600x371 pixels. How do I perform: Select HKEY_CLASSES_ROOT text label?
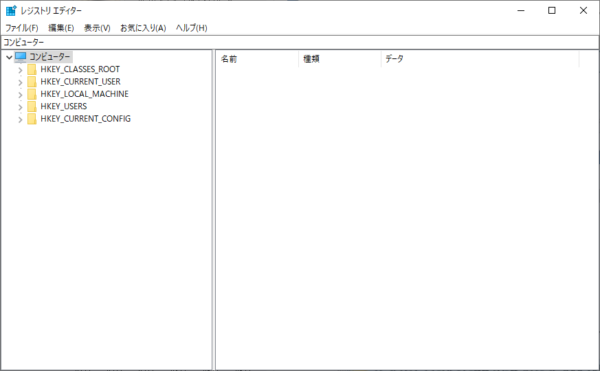pyautogui.click(x=80, y=69)
